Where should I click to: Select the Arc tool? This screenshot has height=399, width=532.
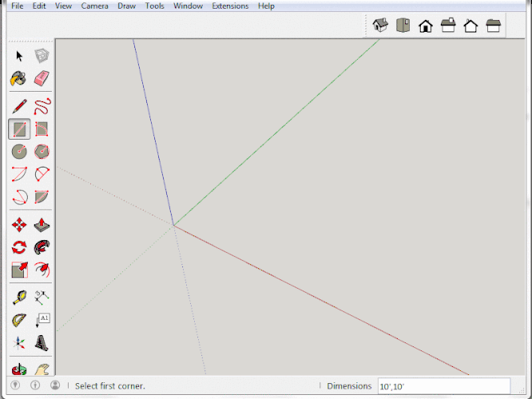click(19, 174)
